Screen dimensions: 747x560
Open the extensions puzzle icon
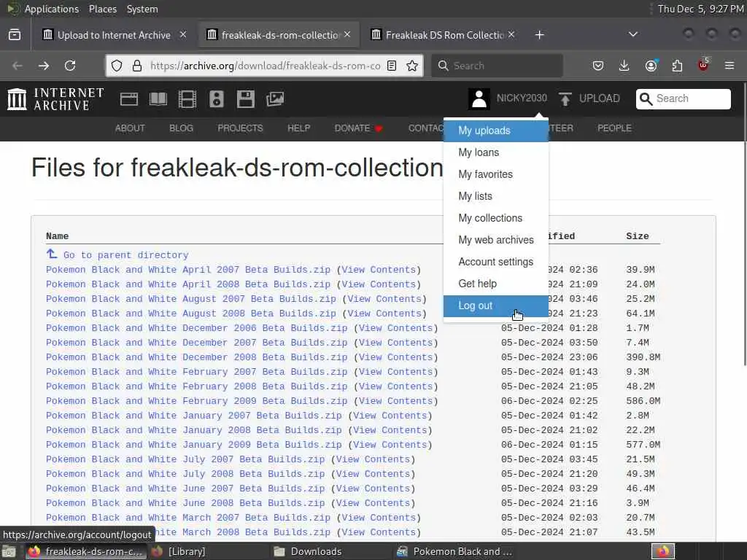point(677,66)
